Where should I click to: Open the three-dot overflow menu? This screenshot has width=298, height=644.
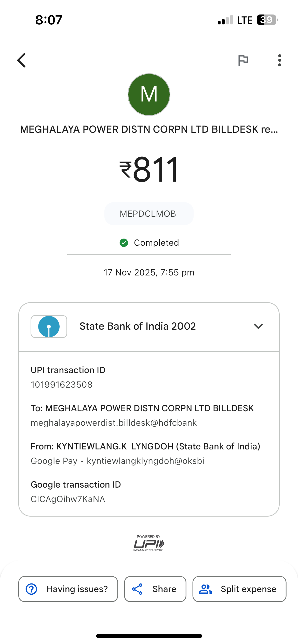[279, 60]
